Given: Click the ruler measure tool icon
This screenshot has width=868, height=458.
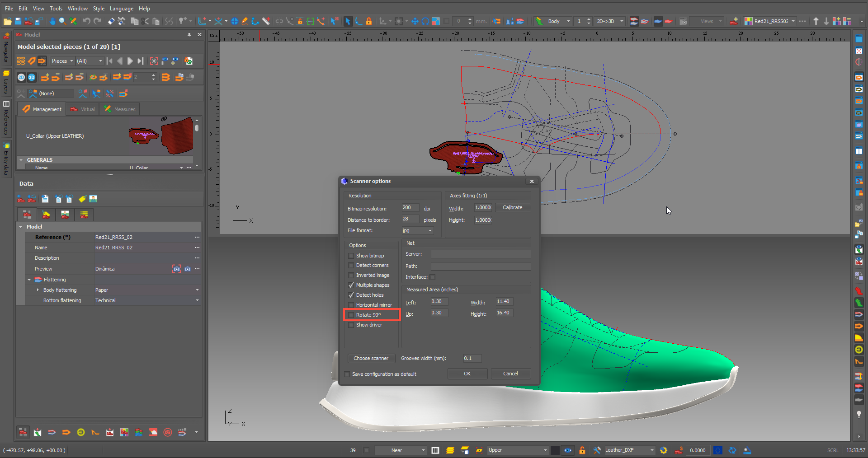Looking at the screenshot, I should pyautogui.click(x=266, y=21).
